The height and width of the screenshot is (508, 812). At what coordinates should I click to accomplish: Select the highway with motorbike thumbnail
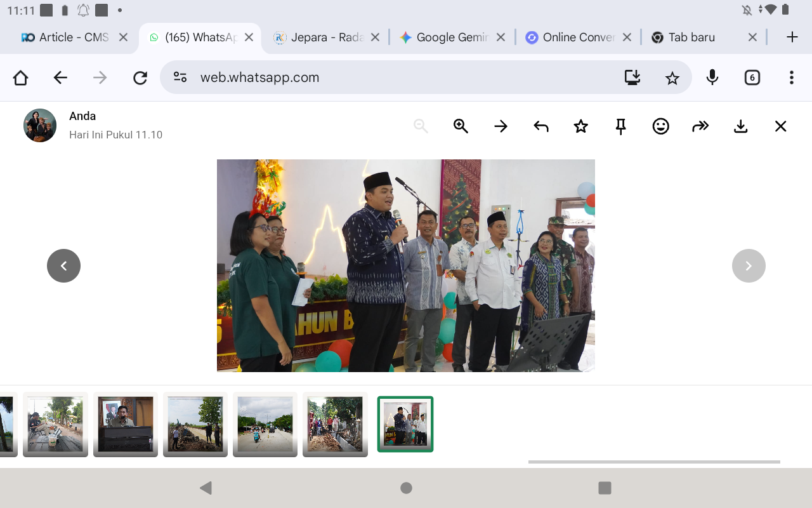pyautogui.click(x=265, y=424)
